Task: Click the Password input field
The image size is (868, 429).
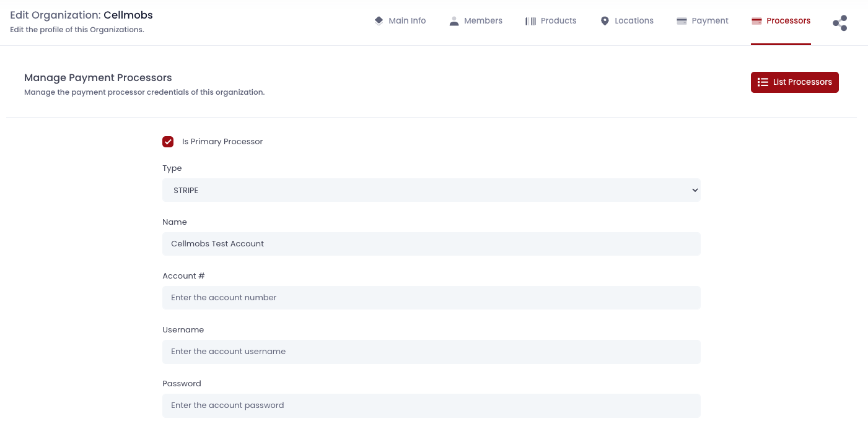Action: [x=431, y=405]
